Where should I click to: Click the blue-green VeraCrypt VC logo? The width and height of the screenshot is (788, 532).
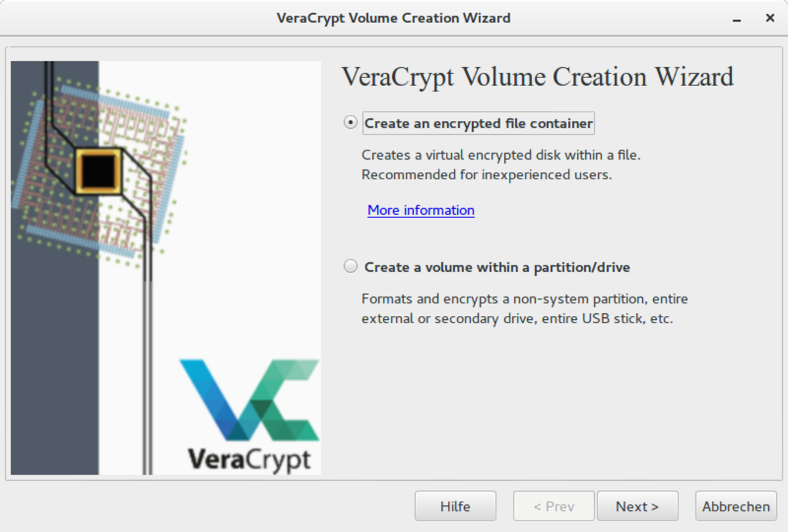click(x=250, y=399)
